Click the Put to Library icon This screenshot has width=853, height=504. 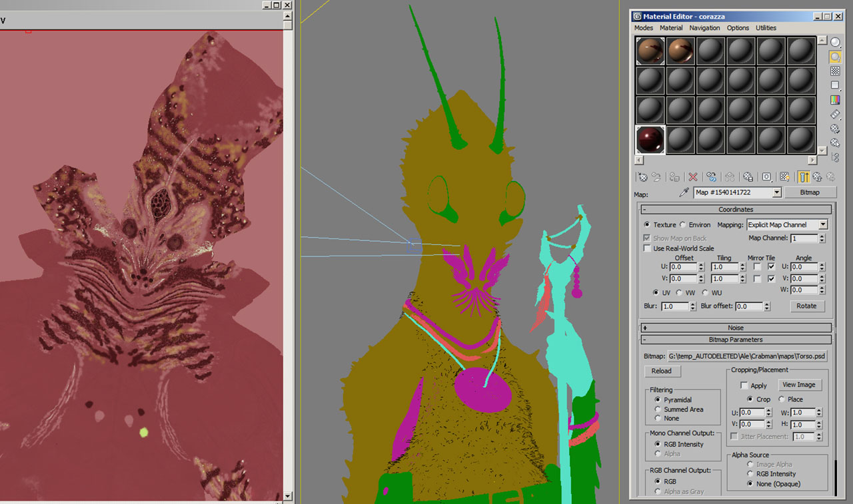[x=748, y=176]
